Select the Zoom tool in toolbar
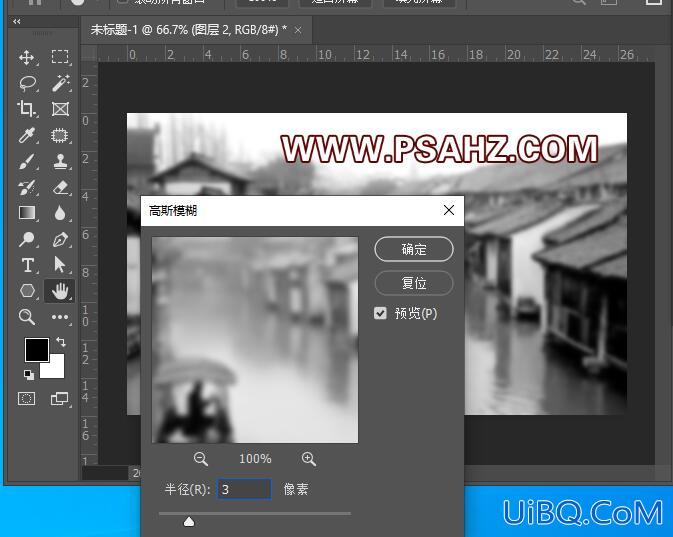The image size is (673, 537). 27,317
